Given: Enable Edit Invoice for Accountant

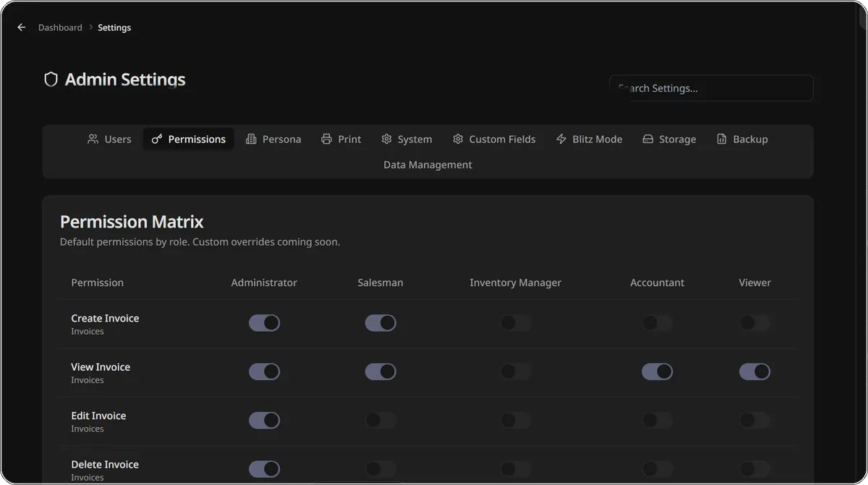Looking at the screenshot, I should pyautogui.click(x=658, y=420).
